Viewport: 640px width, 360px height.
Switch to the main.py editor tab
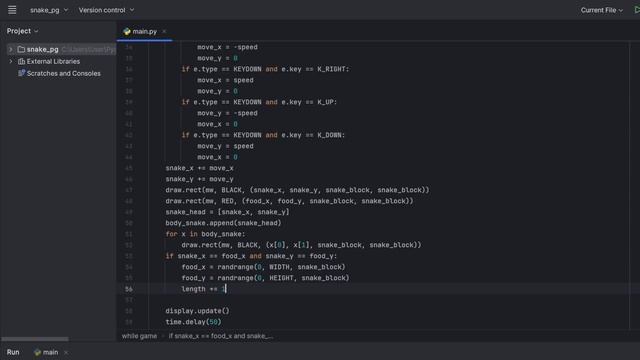[x=144, y=31]
